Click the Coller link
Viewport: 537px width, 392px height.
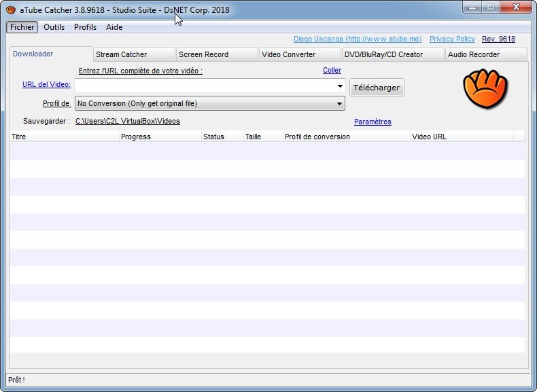pyautogui.click(x=332, y=70)
